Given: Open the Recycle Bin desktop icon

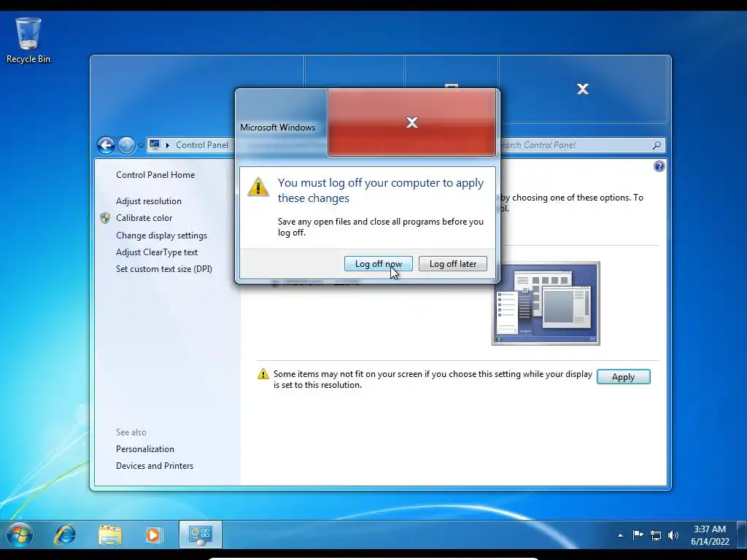Looking at the screenshot, I should pos(28,41).
